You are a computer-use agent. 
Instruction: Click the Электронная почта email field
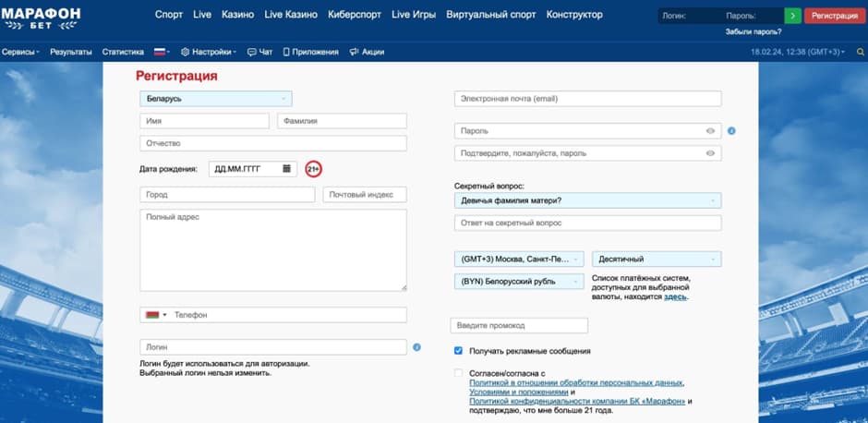click(x=588, y=99)
